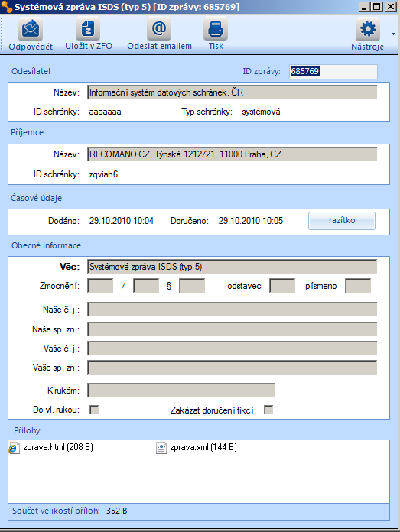Save message using Uložit v ZFO icon

(88, 29)
